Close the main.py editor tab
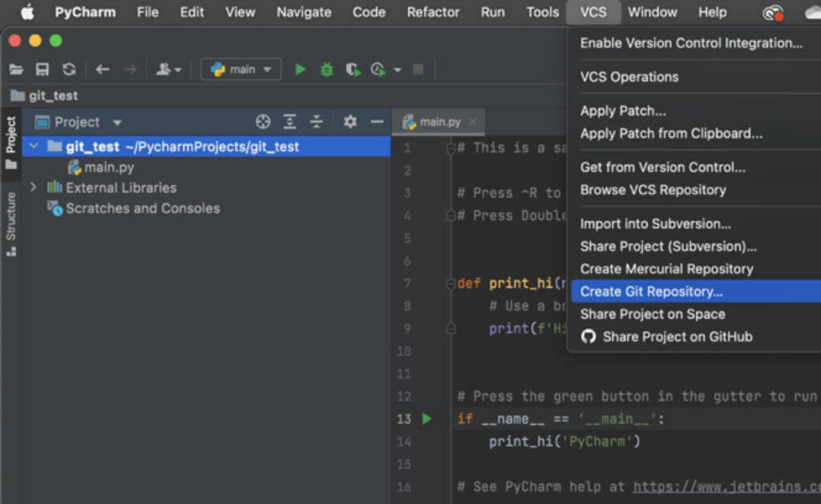 pyautogui.click(x=472, y=122)
